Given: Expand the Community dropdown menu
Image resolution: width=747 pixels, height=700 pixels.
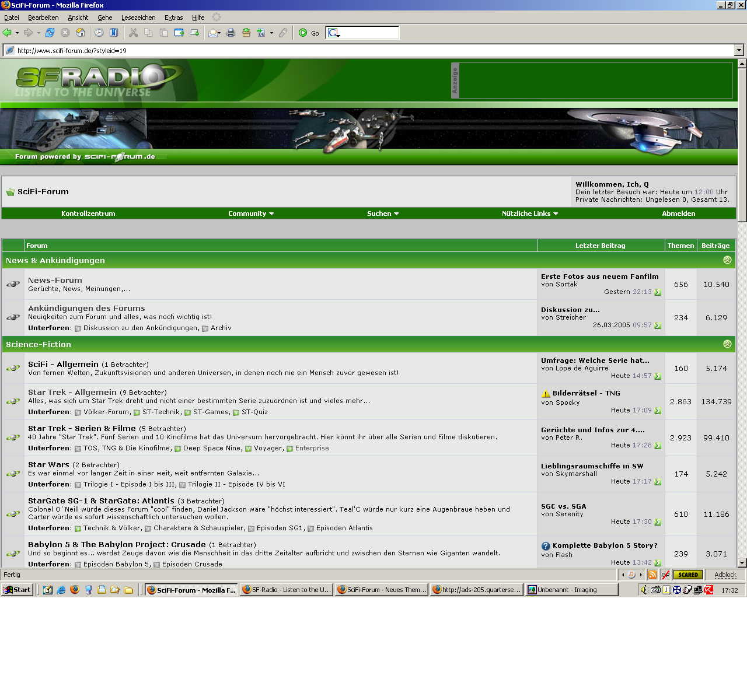Looking at the screenshot, I should click(251, 213).
